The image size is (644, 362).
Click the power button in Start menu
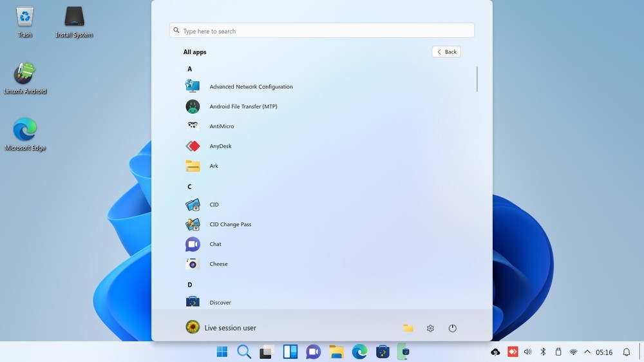pos(453,329)
